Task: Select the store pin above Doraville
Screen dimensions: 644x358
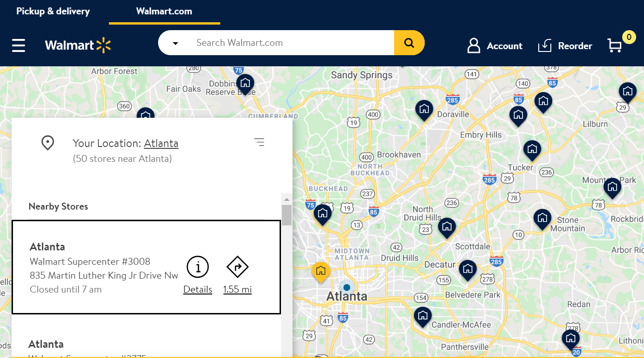Action: click(x=424, y=110)
